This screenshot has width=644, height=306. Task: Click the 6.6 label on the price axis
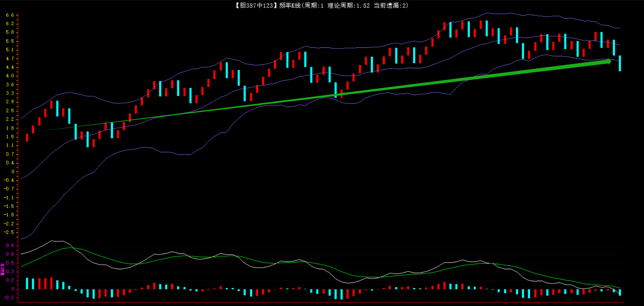pyautogui.click(x=10, y=15)
